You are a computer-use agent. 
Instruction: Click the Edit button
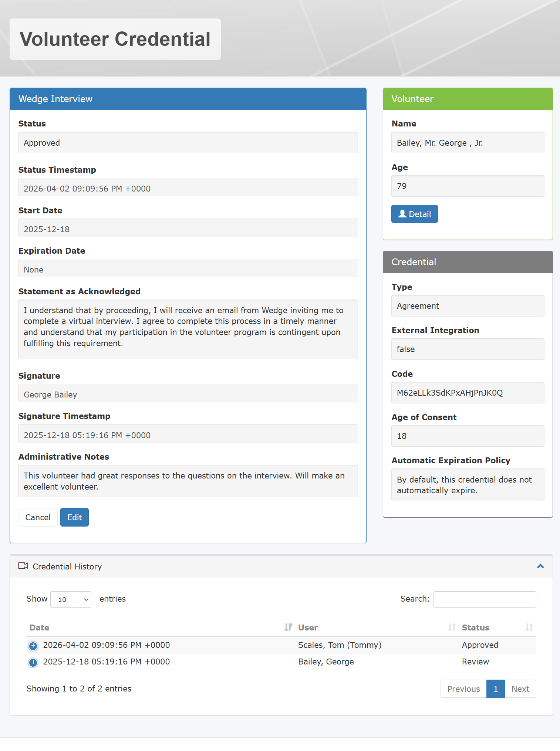coord(74,517)
